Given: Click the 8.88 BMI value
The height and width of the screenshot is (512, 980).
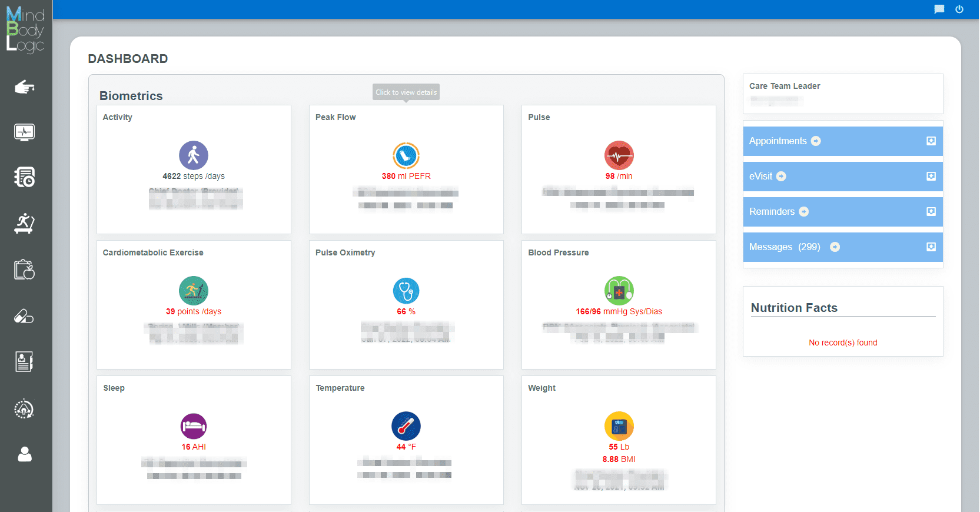Looking at the screenshot, I should [x=619, y=459].
